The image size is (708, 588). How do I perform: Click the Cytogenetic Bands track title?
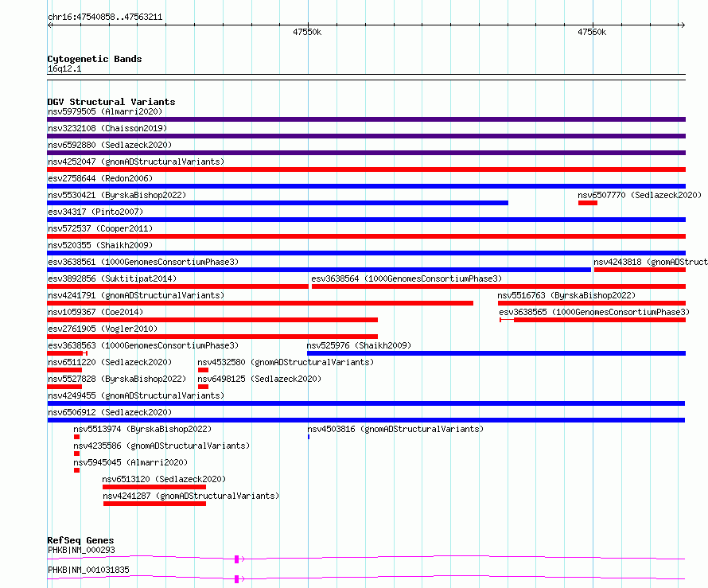tap(95, 59)
